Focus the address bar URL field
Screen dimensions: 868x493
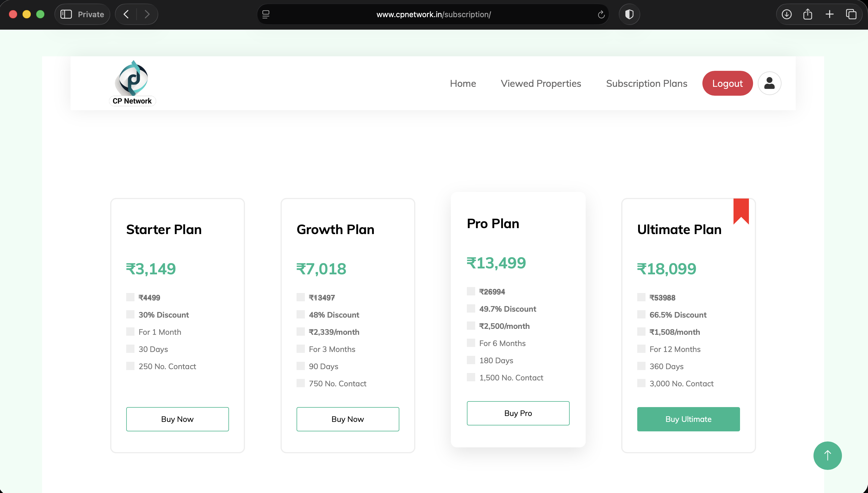coord(433,15)
